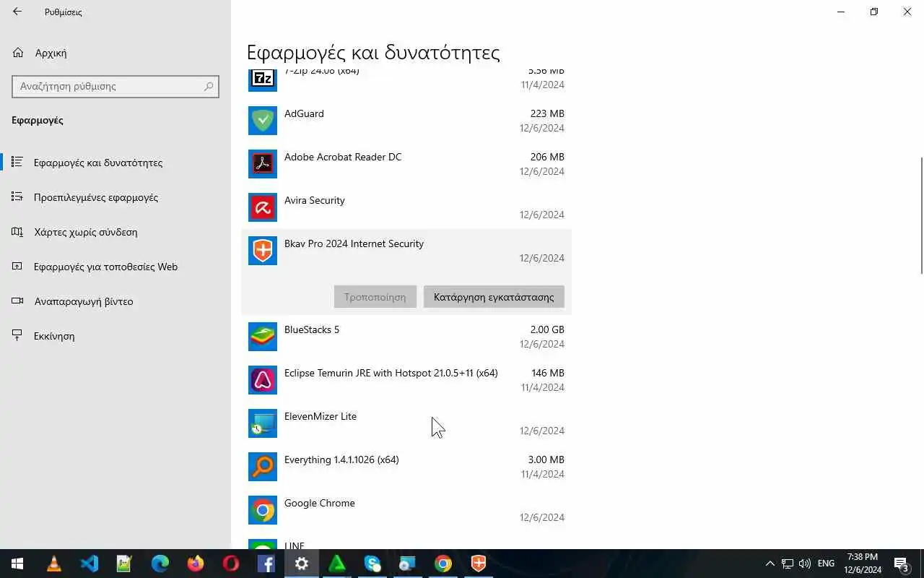The width and height of the screenshot is (924, 578).
Task: Open Opera browser from taskbar
Action: tap(231, 564)
